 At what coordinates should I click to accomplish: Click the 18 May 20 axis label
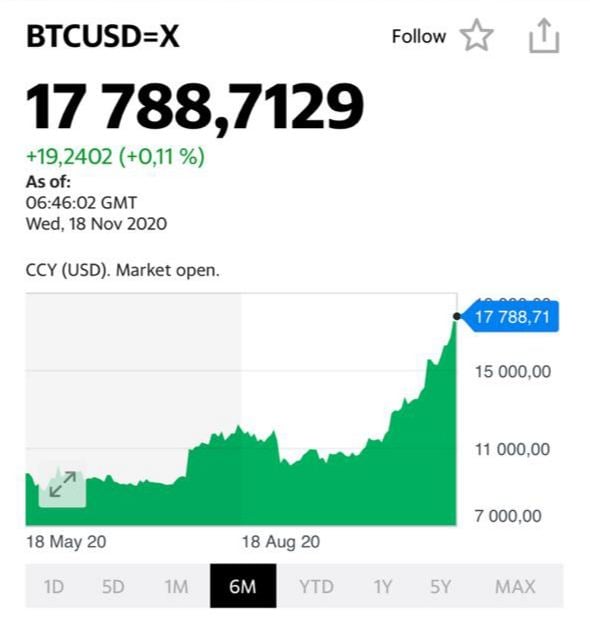66,542
